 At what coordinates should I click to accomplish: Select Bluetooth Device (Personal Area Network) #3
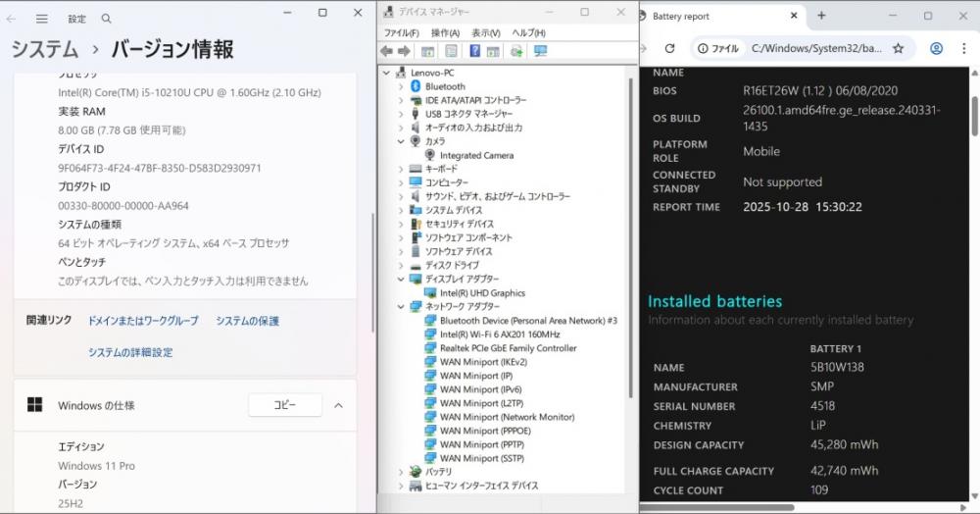click(x=528, y=321)
